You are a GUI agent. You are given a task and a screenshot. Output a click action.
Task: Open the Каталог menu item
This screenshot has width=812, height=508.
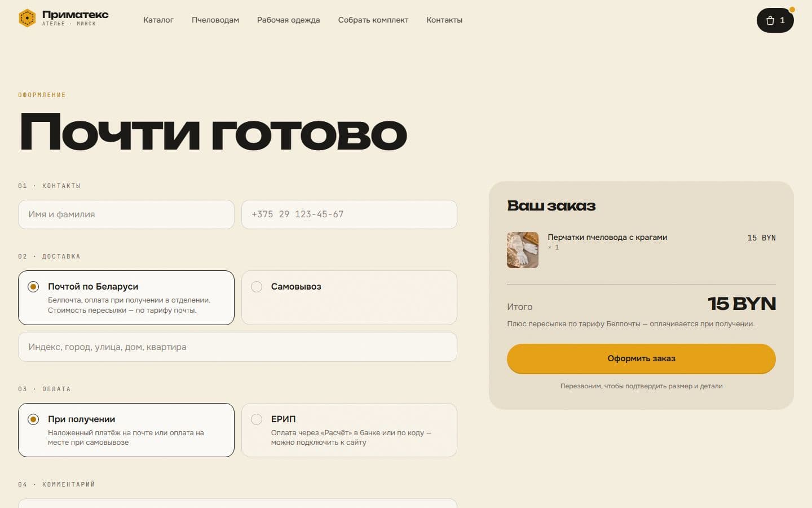coord(158,20)
